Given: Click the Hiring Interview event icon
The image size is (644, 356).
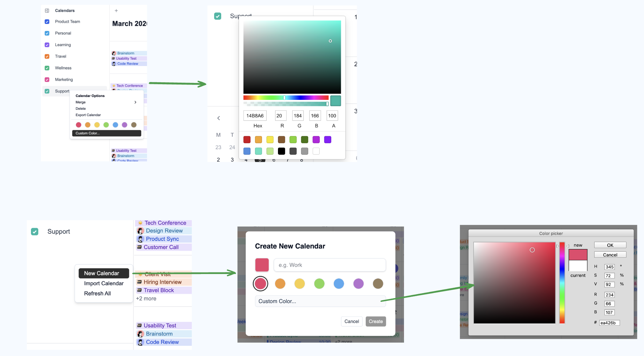Looking at the screenshot, I should point(139,282).
